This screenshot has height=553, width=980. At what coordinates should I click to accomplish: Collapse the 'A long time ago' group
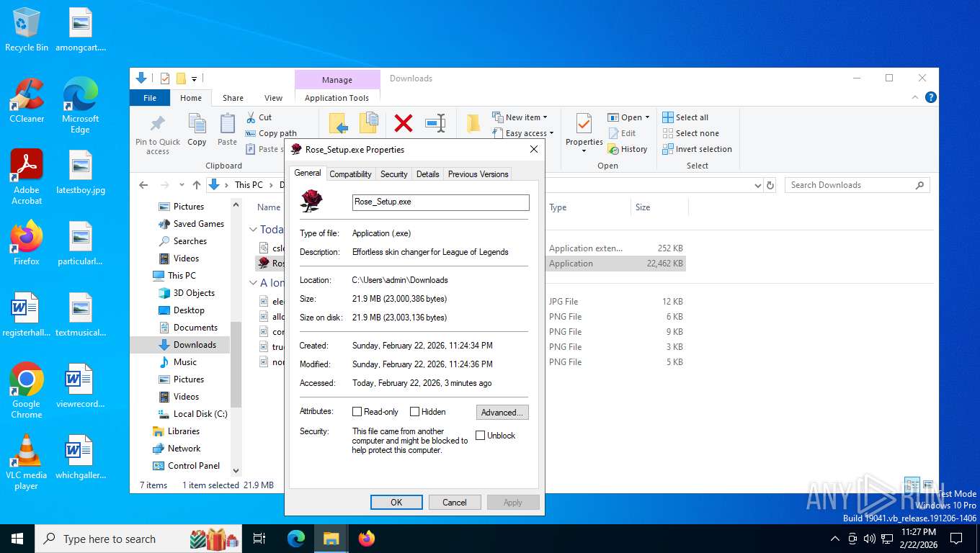[x=253, y=284]
